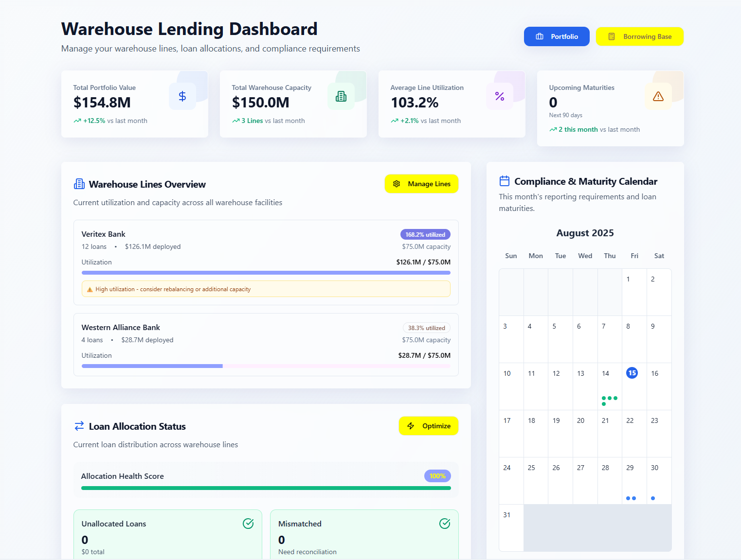
Task: Switch to the Portfolio view
Action: [x=556, y=36]
